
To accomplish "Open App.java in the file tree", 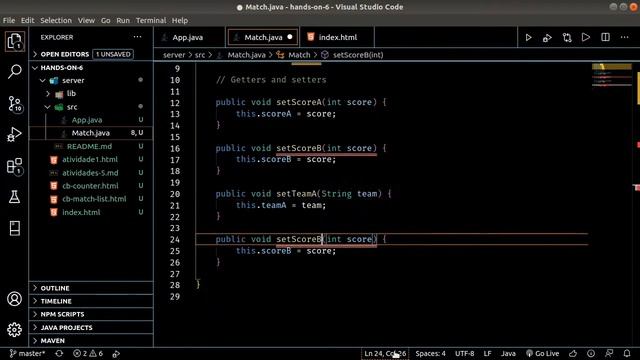I will click(x=91, y=120).
